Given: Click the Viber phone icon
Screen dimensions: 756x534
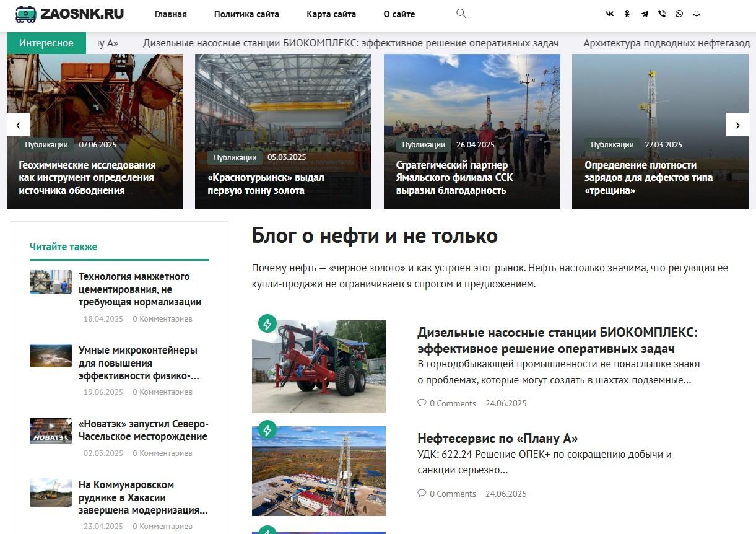Looking at the screenshot, I should (662, 14).
